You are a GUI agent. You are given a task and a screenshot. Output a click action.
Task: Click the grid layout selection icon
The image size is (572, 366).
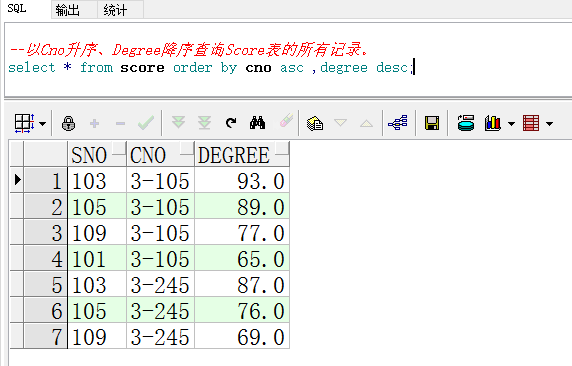pyautogui.click(x=24, y=123)
